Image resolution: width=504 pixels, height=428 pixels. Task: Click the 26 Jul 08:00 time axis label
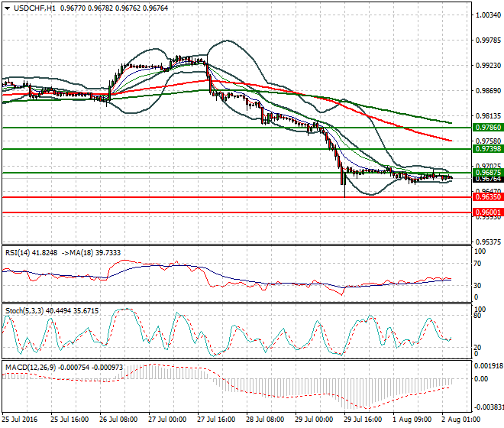118,420
